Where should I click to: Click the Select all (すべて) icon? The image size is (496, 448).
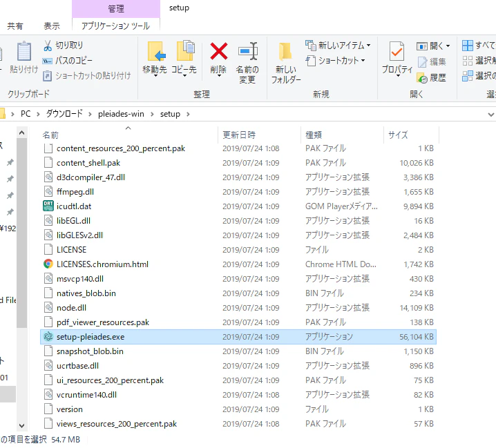468,46
